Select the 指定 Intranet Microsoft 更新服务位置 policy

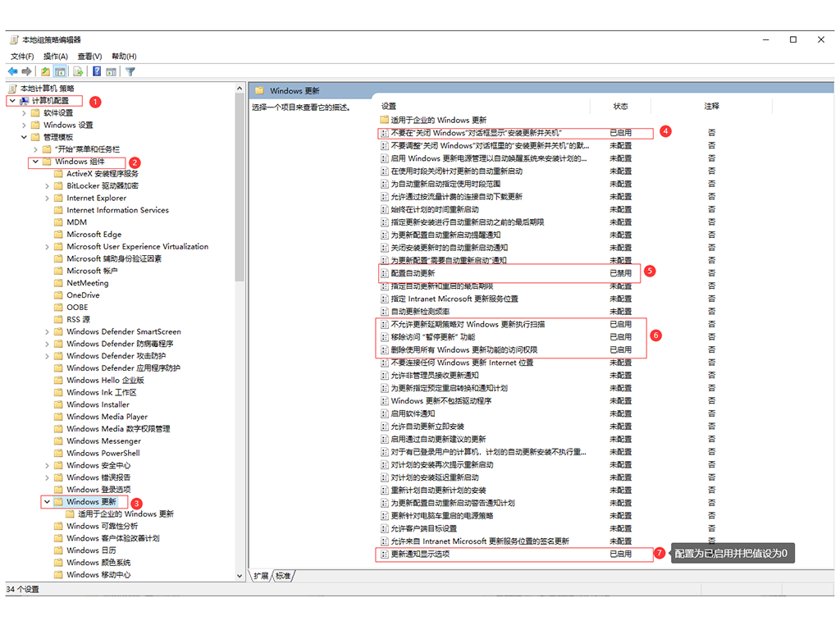click(x=454, y=299)
